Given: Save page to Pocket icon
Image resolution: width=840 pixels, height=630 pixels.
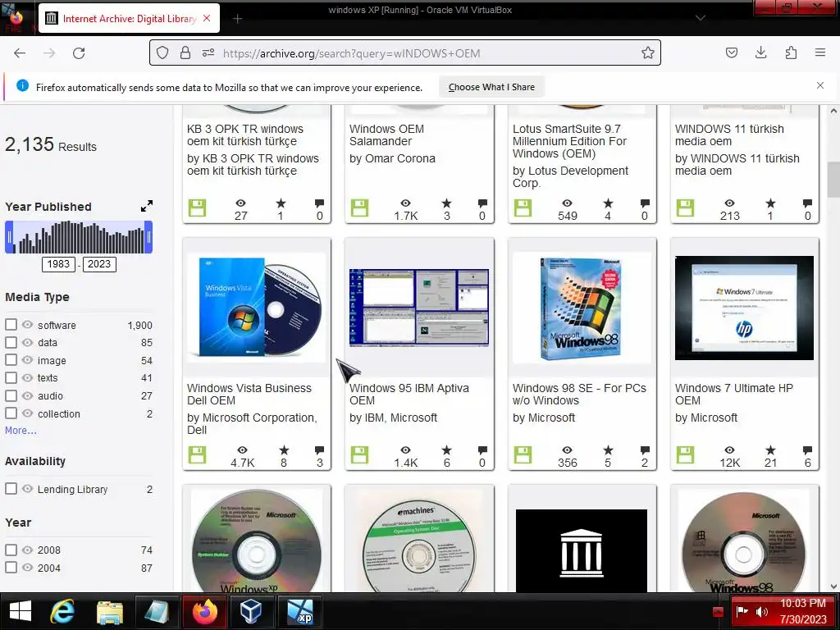Looking at the screenshot, I should 731,52.
